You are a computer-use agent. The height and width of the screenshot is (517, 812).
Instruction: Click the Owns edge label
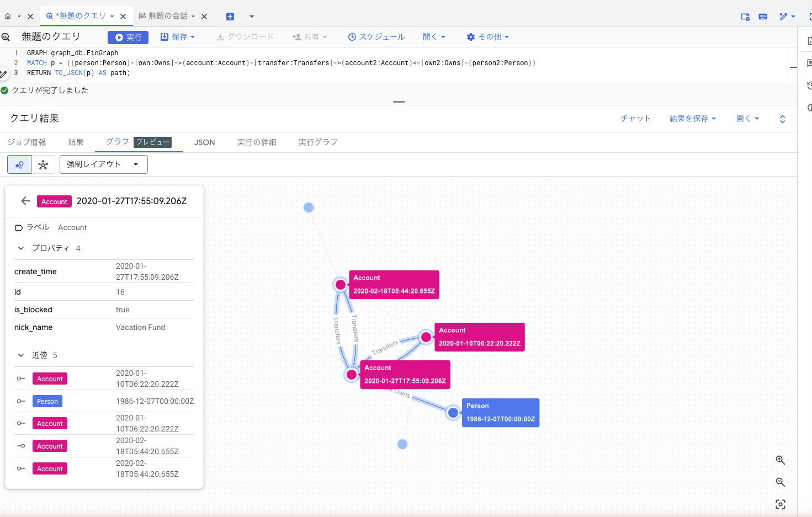click(x=402, y=393)
